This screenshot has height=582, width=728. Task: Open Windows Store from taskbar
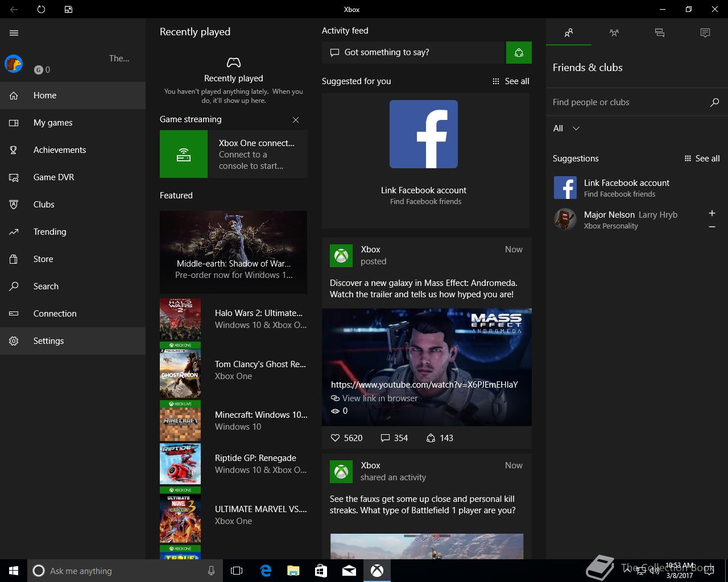pyautogui.click(x=321, y=571)
